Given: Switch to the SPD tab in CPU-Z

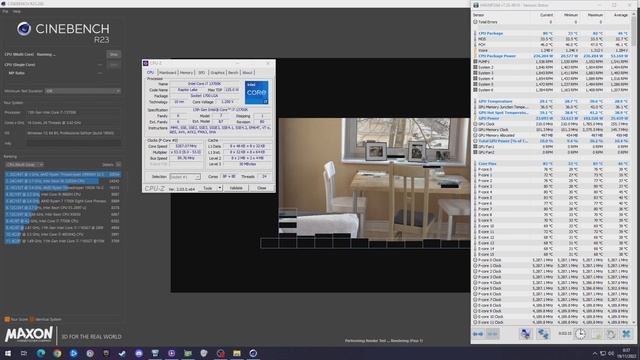Looking at the screenshot, I should tap(202, 72).
